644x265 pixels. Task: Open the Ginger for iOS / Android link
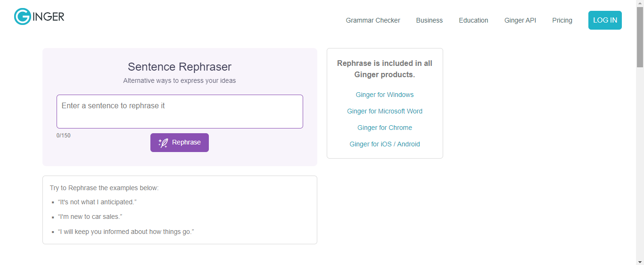click(x=385, y=144)
